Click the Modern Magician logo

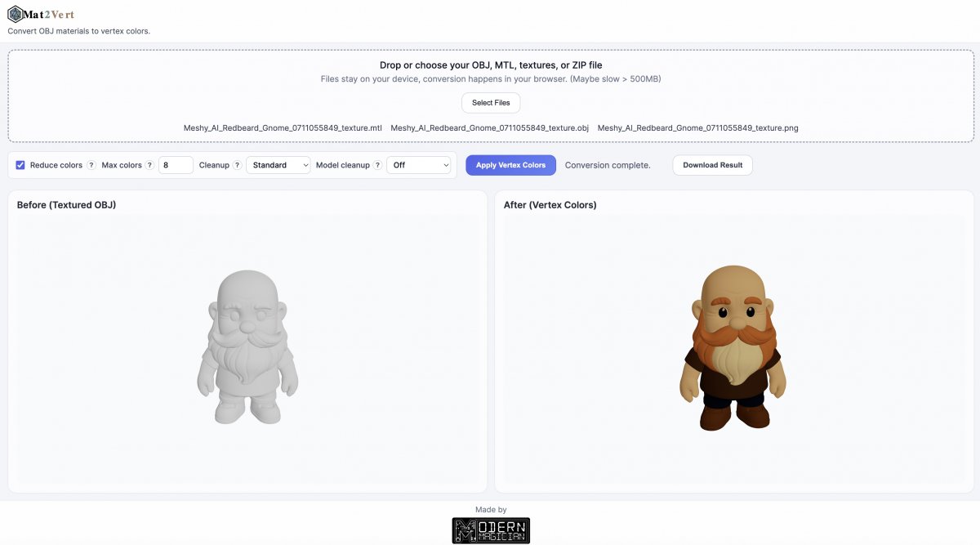click(491, 530)
